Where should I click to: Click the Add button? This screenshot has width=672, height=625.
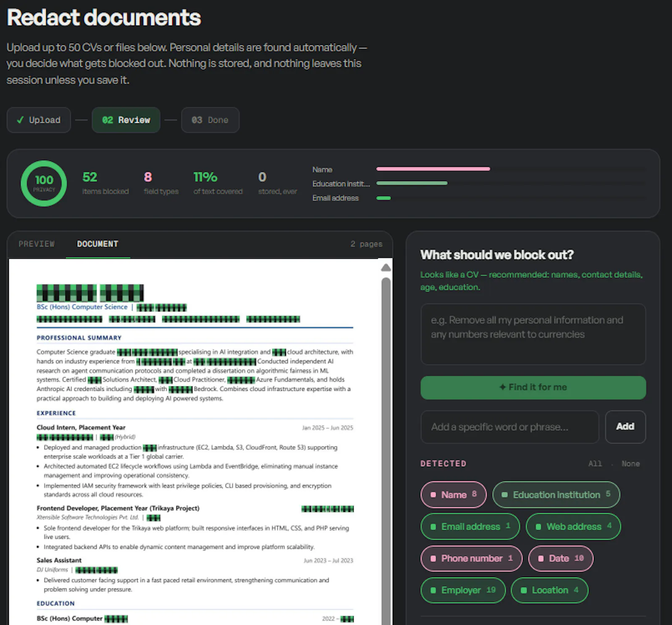point(625,427)
